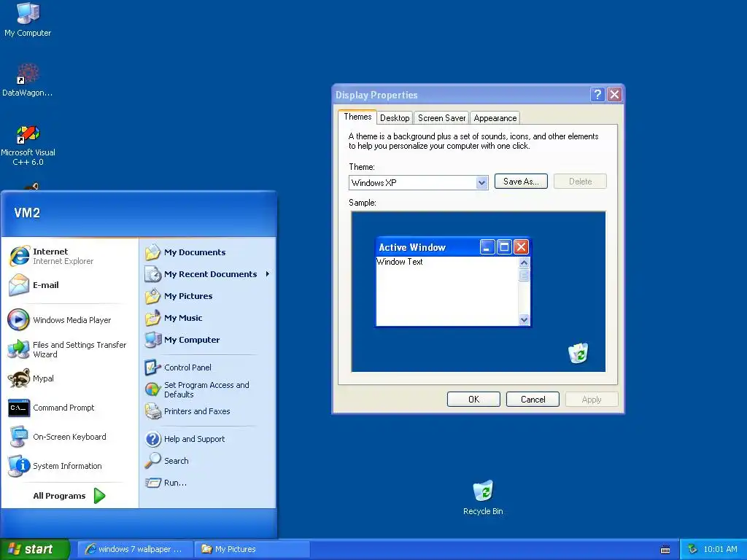Switch to the windows 7 wallpaper taskbar item
This screenshot has height=560, width=747.
click(136, 549)
